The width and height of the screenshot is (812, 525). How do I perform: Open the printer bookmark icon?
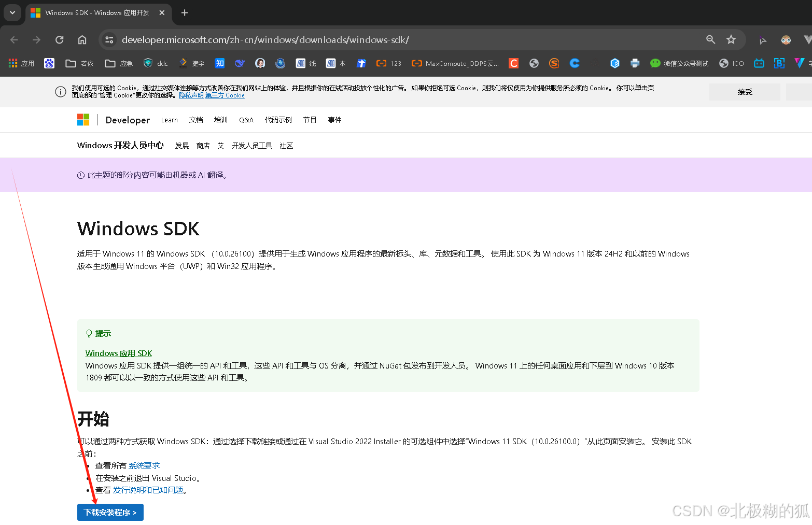(x=635, y=63)
